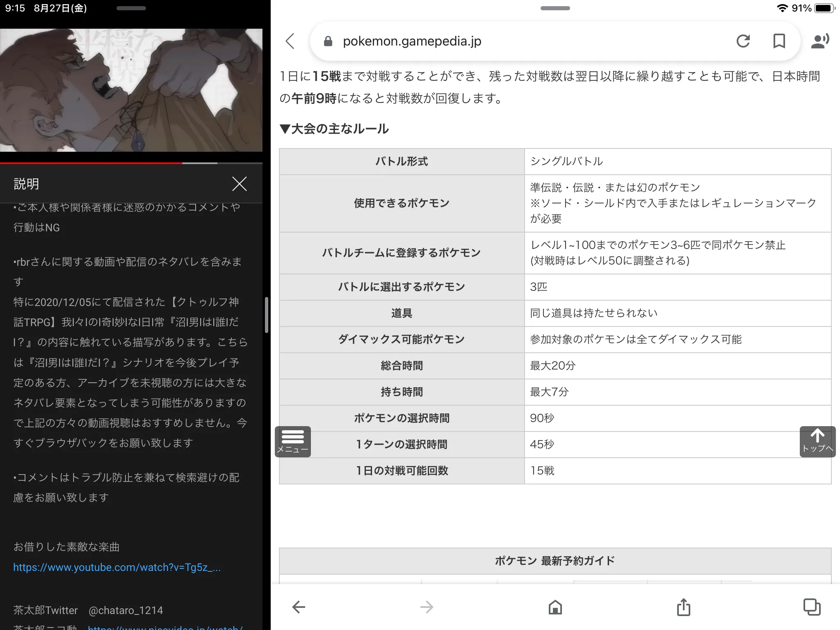Image resolution: width=840 pixels, height=630 pixels.
Task: Select 準伝説・伝説・または幻のポケモン text
Action: 615,187
